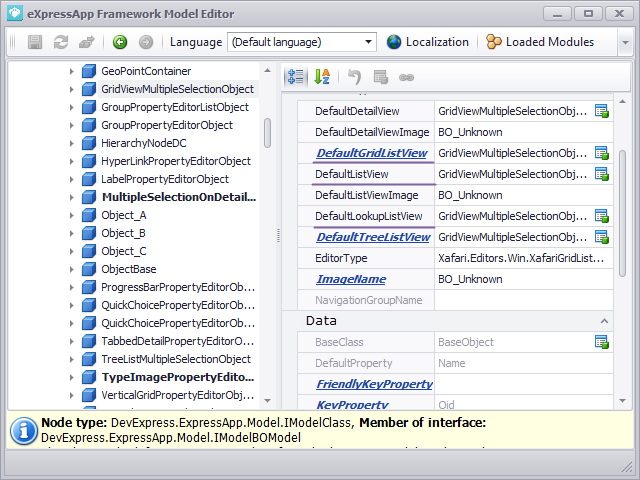Collapse the Data category section
640x480 pixels.
tap(604, 321)
